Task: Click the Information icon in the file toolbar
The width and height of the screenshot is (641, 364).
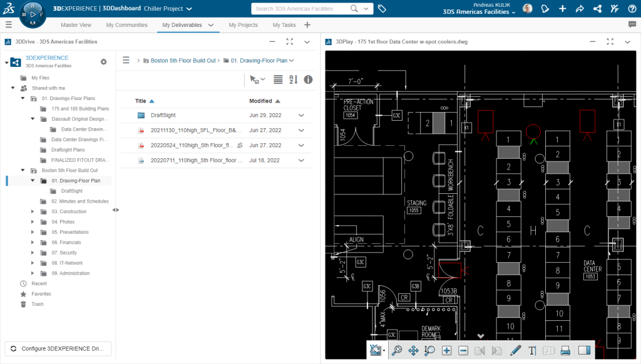Action: tap(308, 79)
